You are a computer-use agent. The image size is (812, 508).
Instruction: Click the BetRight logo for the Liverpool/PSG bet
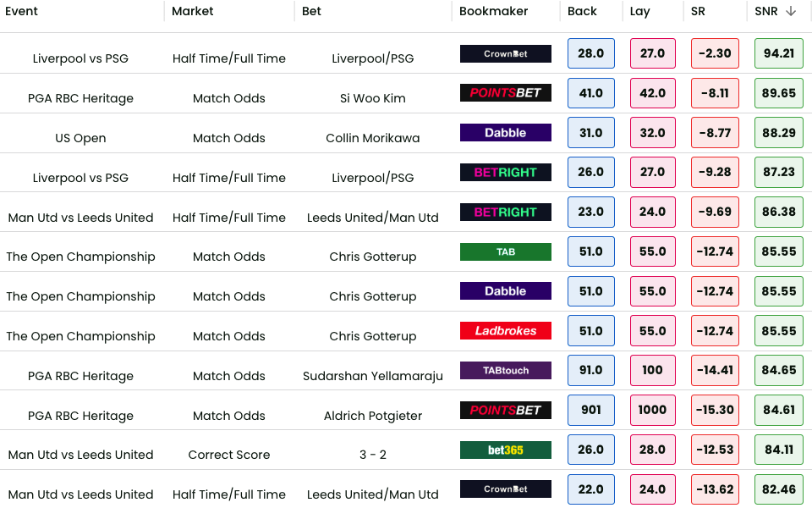pos(506,173)
